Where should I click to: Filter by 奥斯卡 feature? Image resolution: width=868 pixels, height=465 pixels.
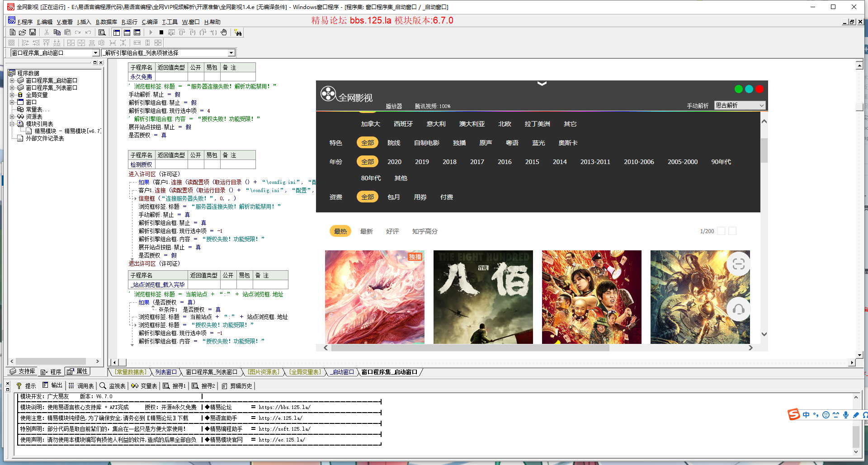coord(568,143)
